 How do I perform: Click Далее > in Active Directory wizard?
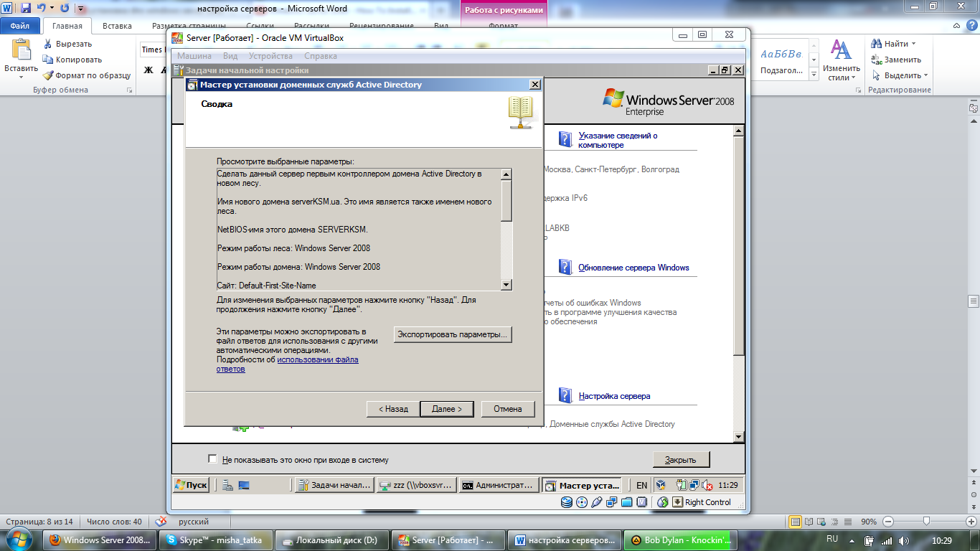click(446, 409)
